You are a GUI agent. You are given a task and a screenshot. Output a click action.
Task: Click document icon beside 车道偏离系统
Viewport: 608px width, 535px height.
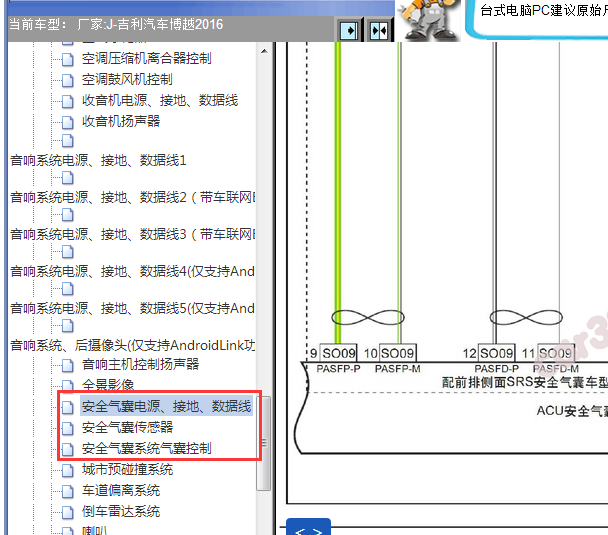(67, 491)
